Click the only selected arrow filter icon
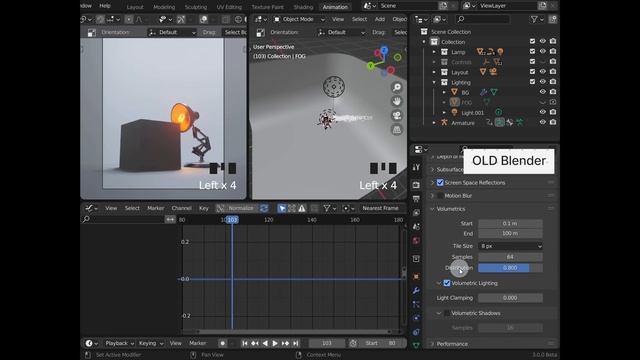 [x=282, y=208]
